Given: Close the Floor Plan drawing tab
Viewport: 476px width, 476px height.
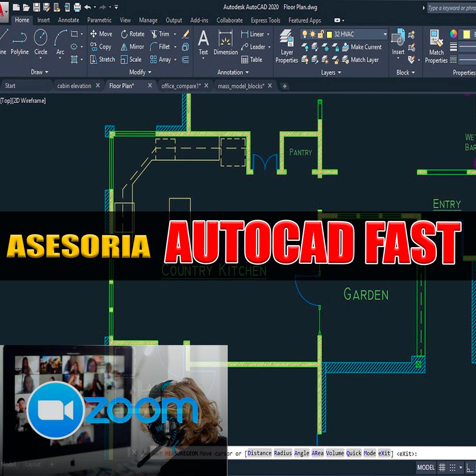Looking at the screenshot, I should (x=150, y=85).
